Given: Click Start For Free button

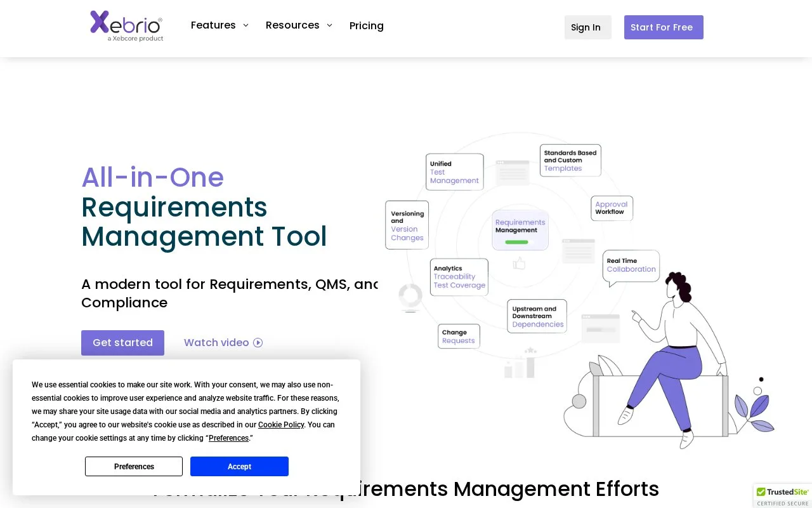Looking at the screenshot, I should 664,27.
